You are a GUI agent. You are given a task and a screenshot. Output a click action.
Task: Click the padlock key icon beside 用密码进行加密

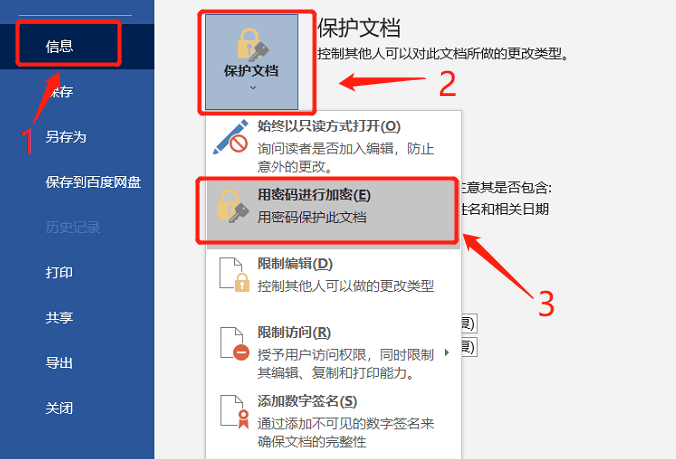(233, 206)
